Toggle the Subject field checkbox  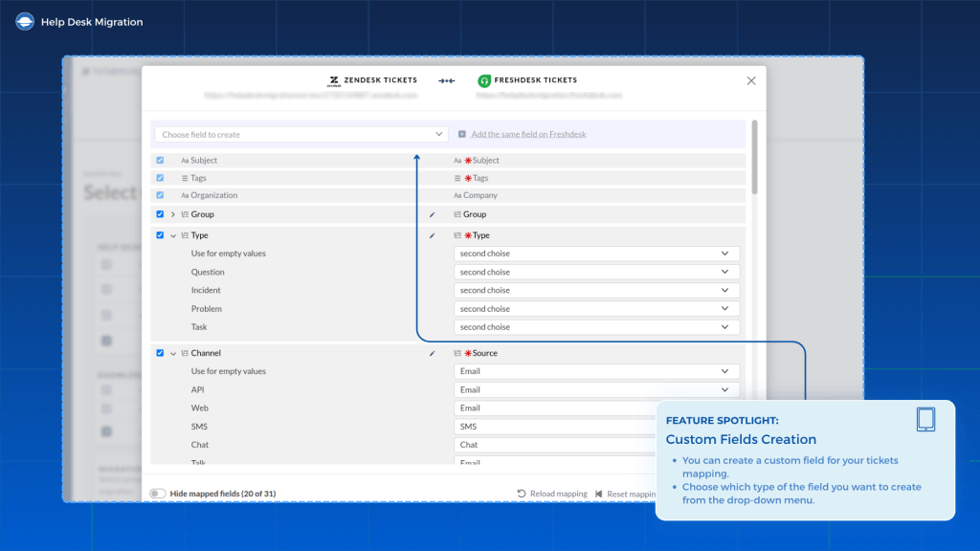(x=160, y=160)
